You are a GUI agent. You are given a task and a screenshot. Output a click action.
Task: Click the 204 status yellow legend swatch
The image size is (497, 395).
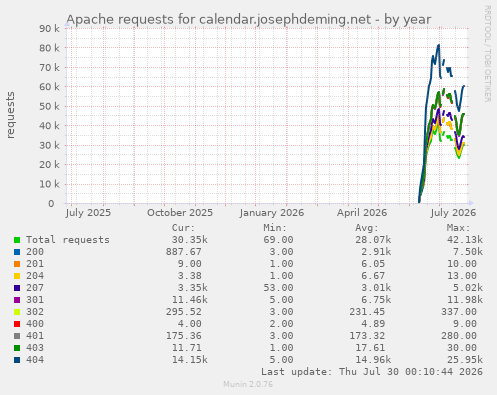click(x=17, y=276)
